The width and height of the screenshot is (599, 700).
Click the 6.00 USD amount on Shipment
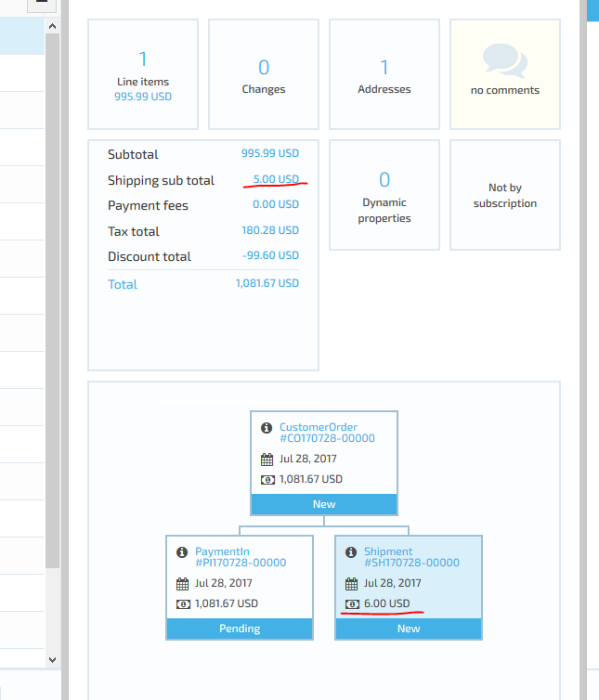point(387,603)
